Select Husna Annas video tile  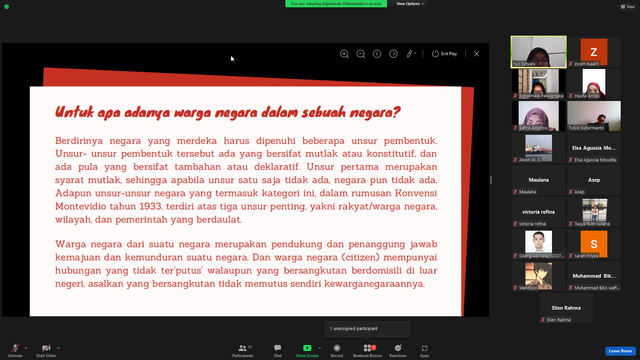pyautogui.click(x=594, y=84)
